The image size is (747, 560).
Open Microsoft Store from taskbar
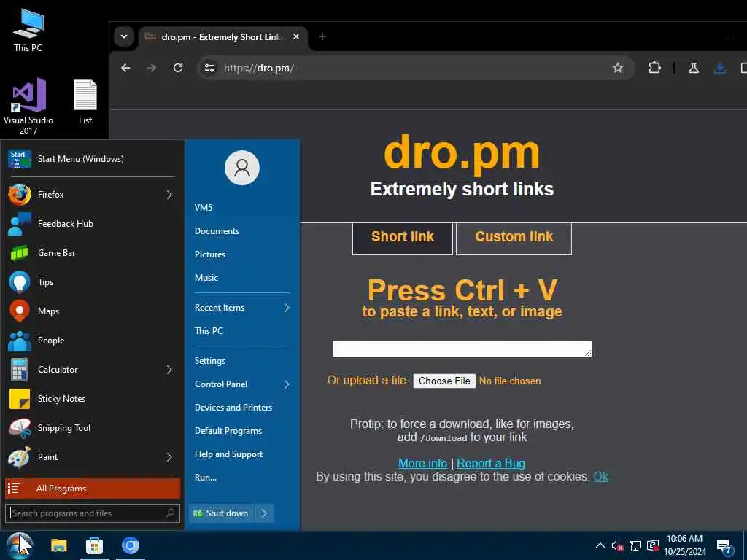[x=94, y=545]
